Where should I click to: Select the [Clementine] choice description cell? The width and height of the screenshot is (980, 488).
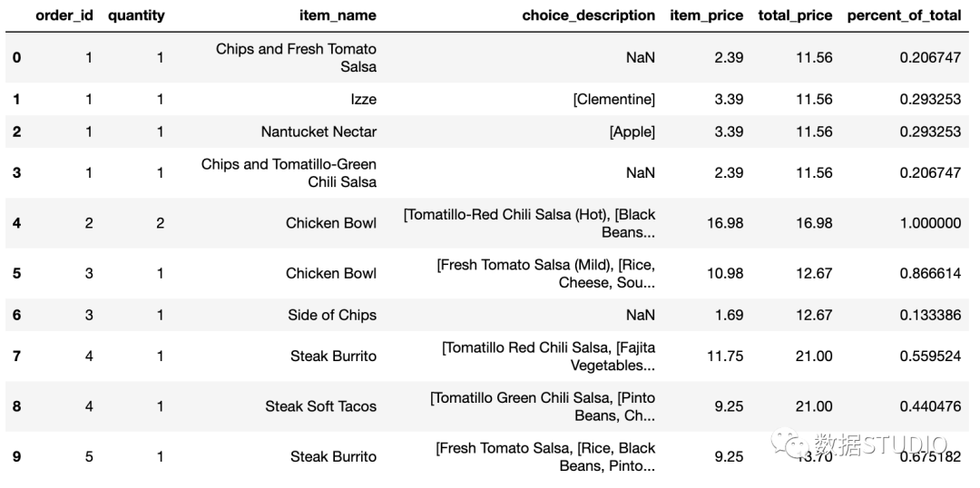pyautogui.click(x=613, y=99)
